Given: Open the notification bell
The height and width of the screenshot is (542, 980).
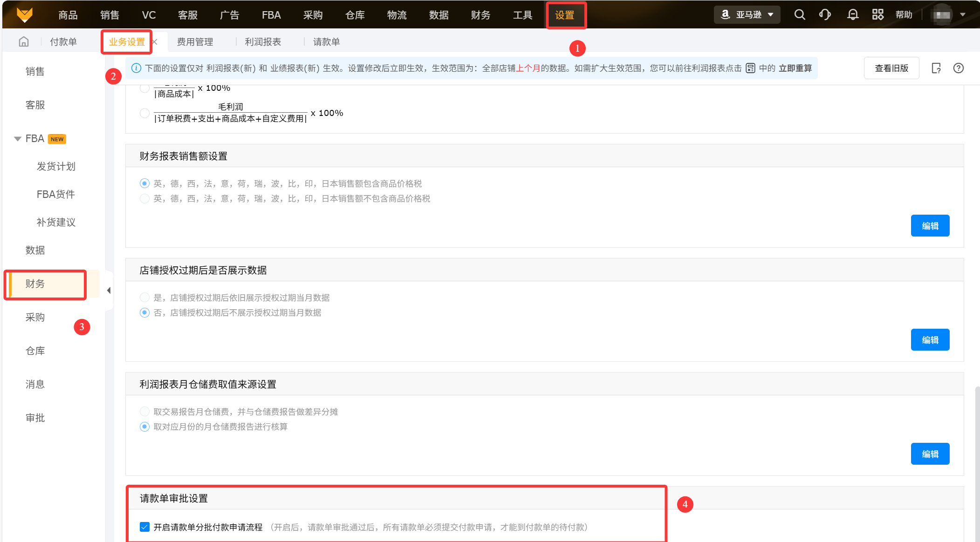Looking at the screenshot, I should [x=853, y=14].
